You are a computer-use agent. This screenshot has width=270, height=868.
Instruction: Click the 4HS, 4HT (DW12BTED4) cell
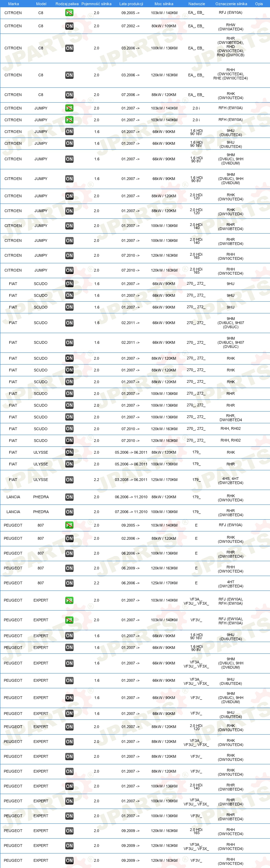point(231,481)
